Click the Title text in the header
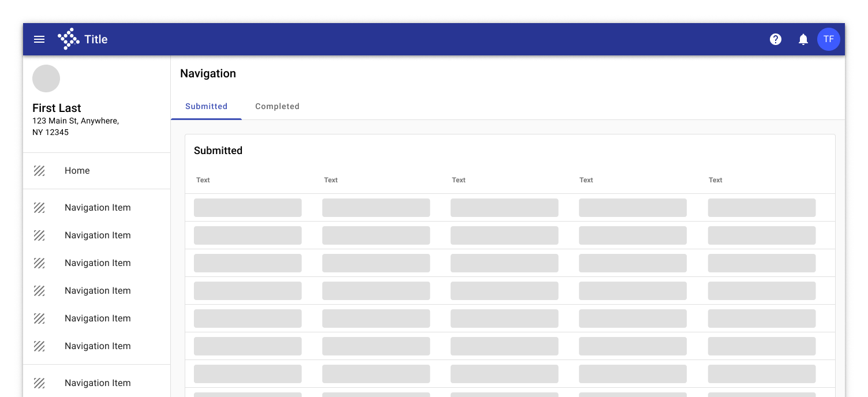The image size is (868, 397). 96,39
